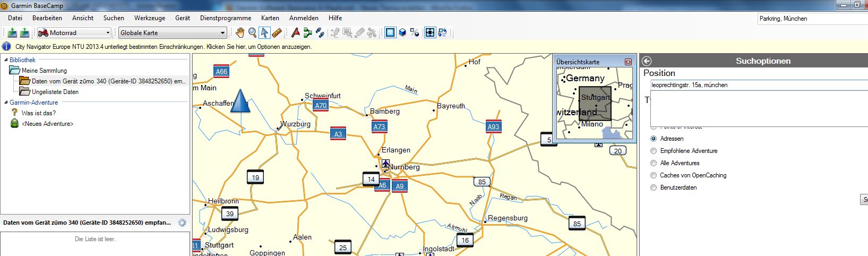868x256 pixels.
Task: Open the Werkzeuge menu
Action: (150, 18)
